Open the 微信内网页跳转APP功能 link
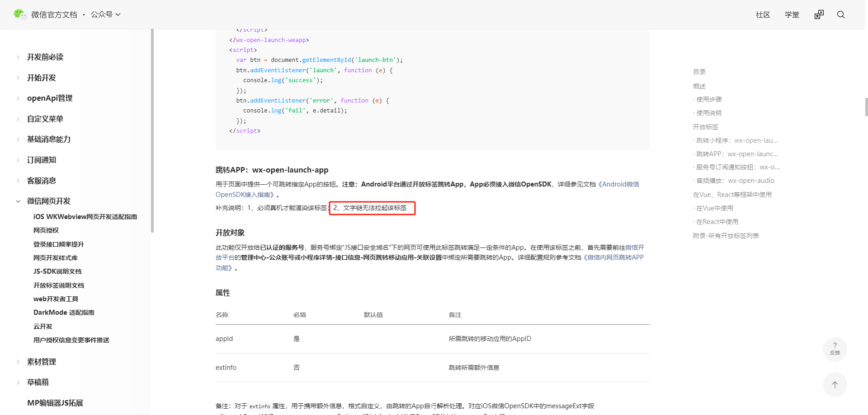868x415 pixels. (x=429, y=262)
